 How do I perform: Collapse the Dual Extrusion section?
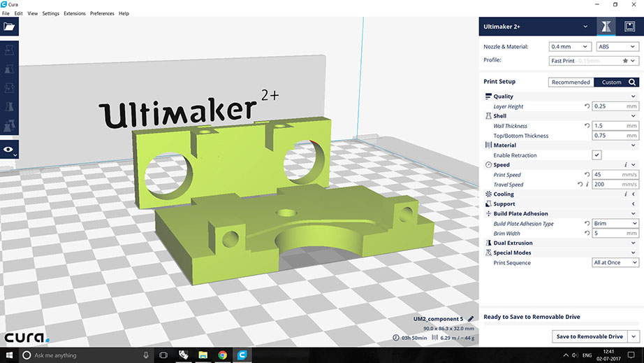633,243
